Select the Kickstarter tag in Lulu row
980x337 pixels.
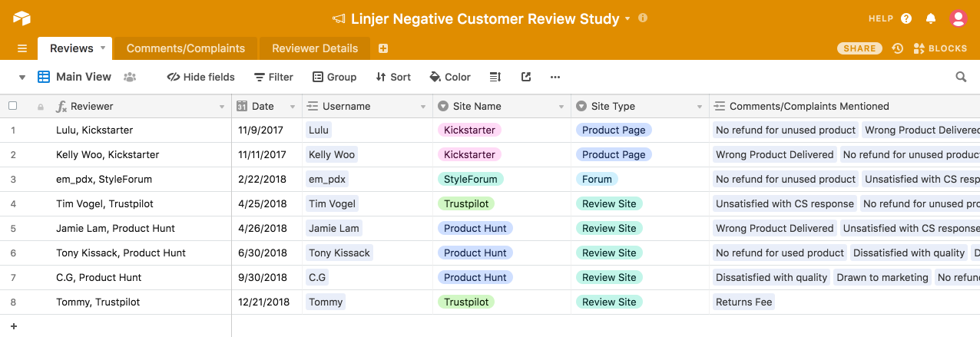click(x=469, y=130)
